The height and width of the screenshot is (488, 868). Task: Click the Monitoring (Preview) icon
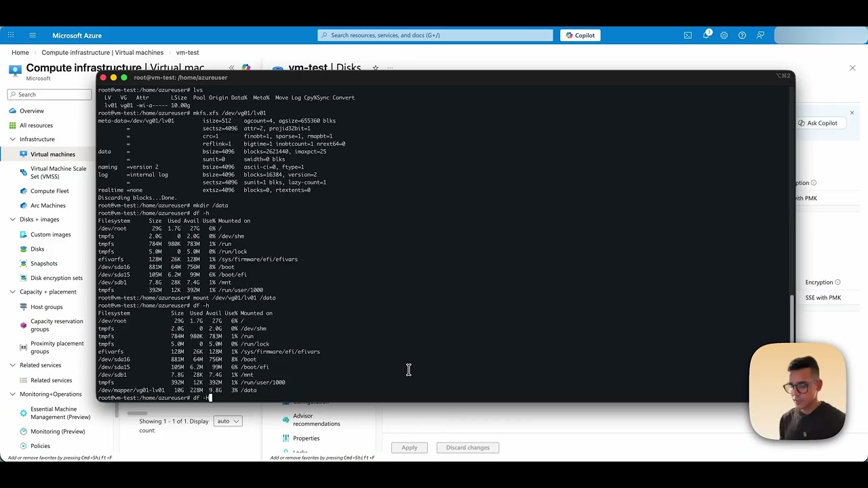point(24,431)
